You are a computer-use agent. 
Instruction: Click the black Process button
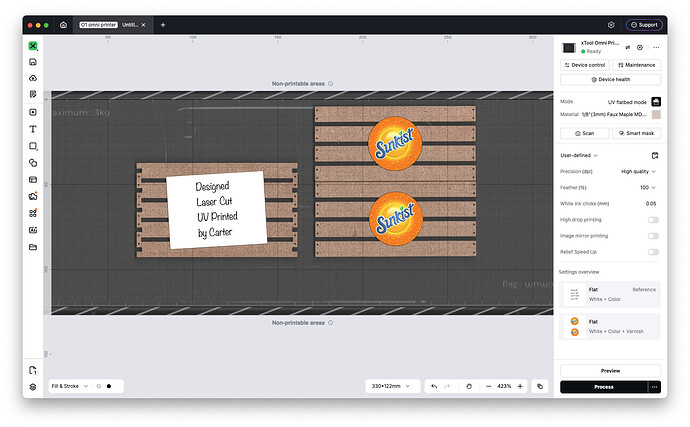click(604, 387)
